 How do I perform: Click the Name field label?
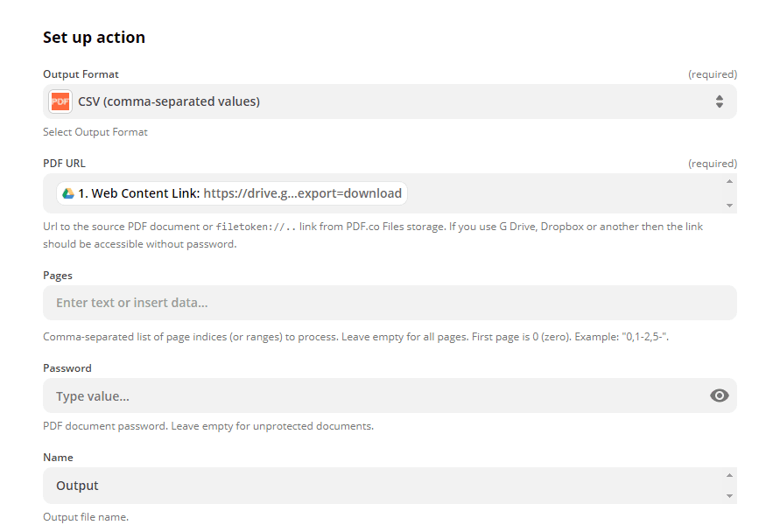click(58, 458)
